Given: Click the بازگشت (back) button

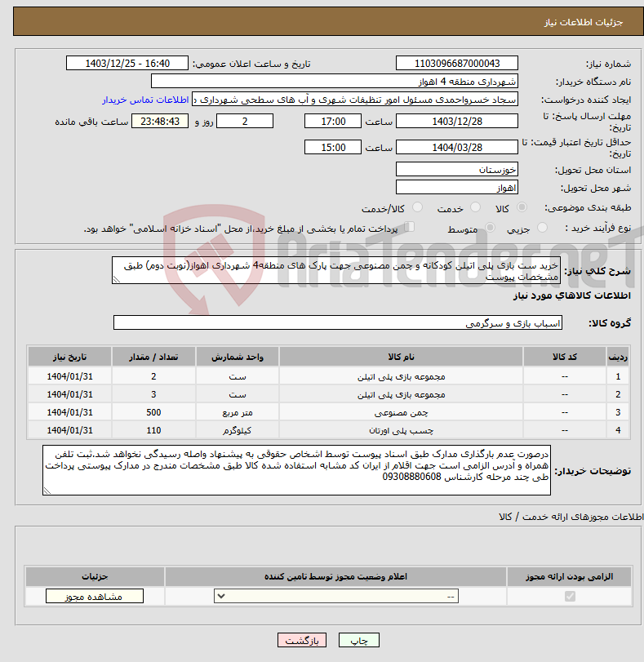Looking at the screenshot, I should [302, 640].
